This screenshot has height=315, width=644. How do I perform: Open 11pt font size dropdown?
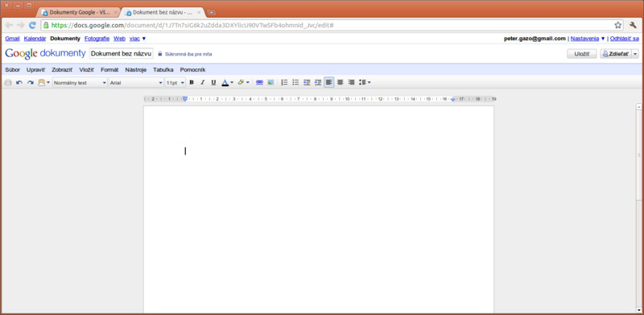(x=175, y=83)
